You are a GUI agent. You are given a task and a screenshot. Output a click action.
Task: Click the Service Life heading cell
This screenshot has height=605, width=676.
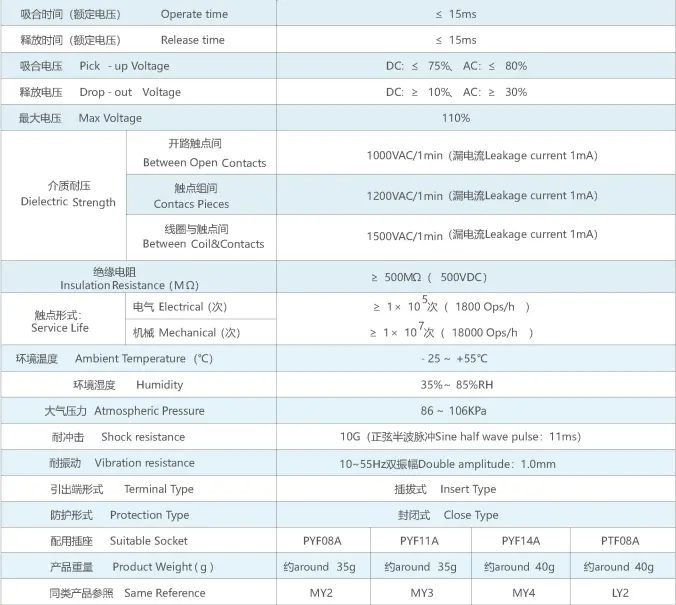pyautogui.click(x=63, y=321)
